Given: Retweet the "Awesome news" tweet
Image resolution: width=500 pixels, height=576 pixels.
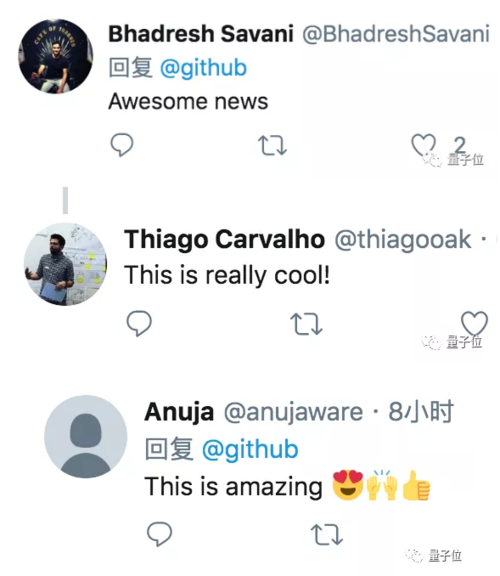Looking at the screenshot, I should point(272,145).
